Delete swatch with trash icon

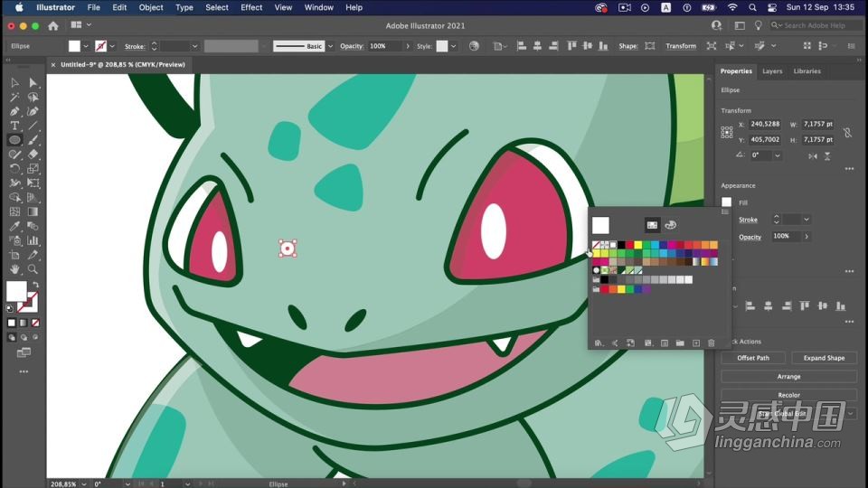pyautogui.click(x=712, y=343)
